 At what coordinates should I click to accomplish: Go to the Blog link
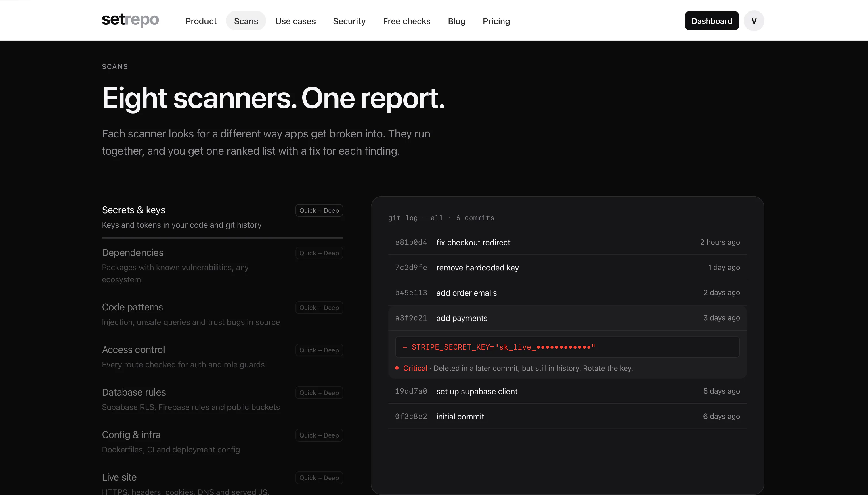(x=456, y=21)
